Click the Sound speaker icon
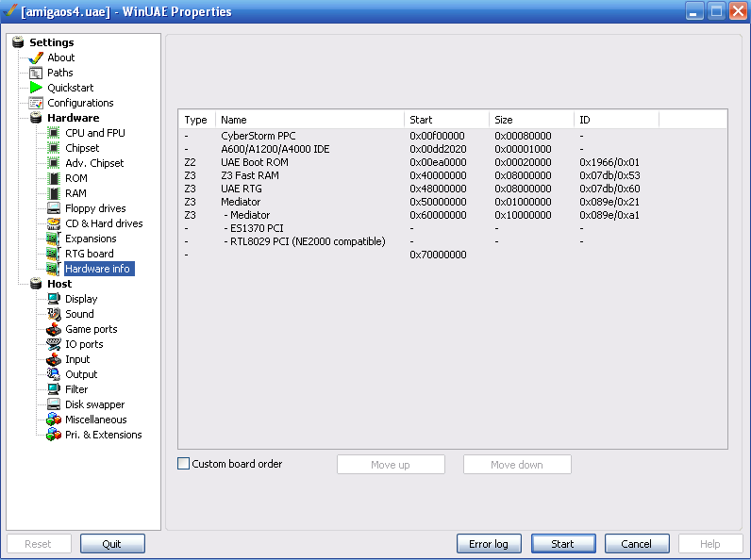The width and height of the screenshot is (751, 560). (x=54, y=314)
